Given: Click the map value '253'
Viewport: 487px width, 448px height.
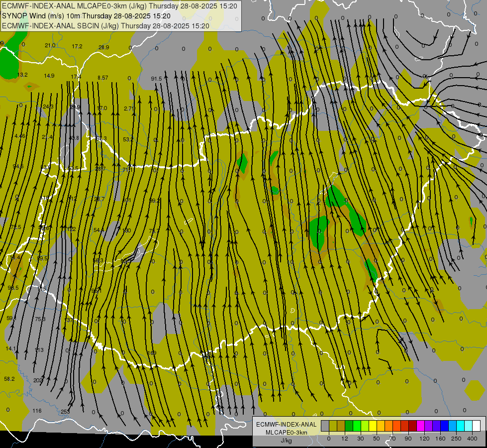Looking at the screenshot, I should 65,412.
